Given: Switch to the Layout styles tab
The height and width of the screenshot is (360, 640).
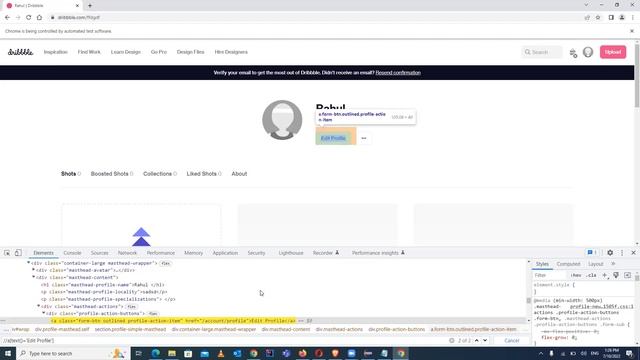Looking at the screenshot, I should (x=596, y=264).
